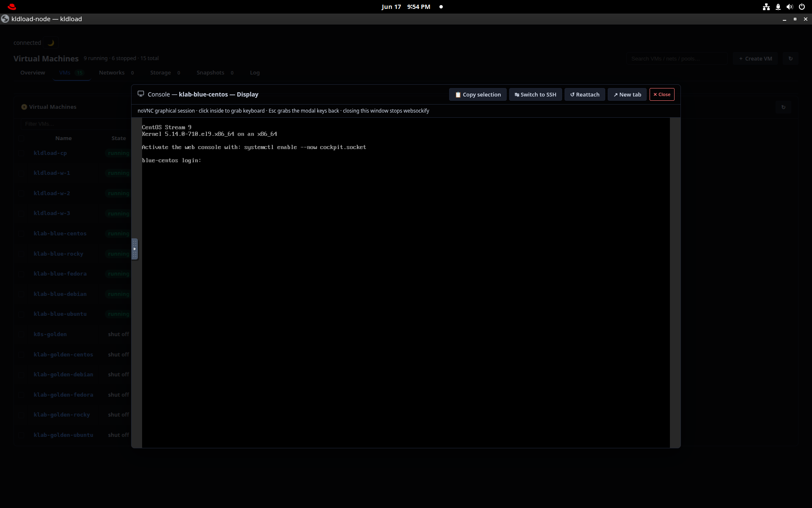The width and height of the screenshot is (812, 508).
Task: Toggle the select-all VMs checkbox
Action: point(22,138)
